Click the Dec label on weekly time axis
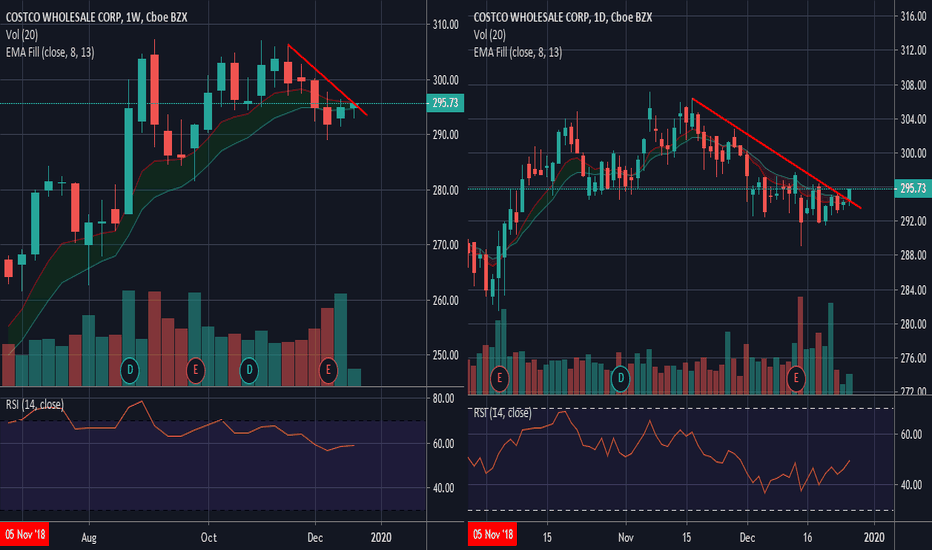This screenshot has height=550, width=932. pos(315,538)
